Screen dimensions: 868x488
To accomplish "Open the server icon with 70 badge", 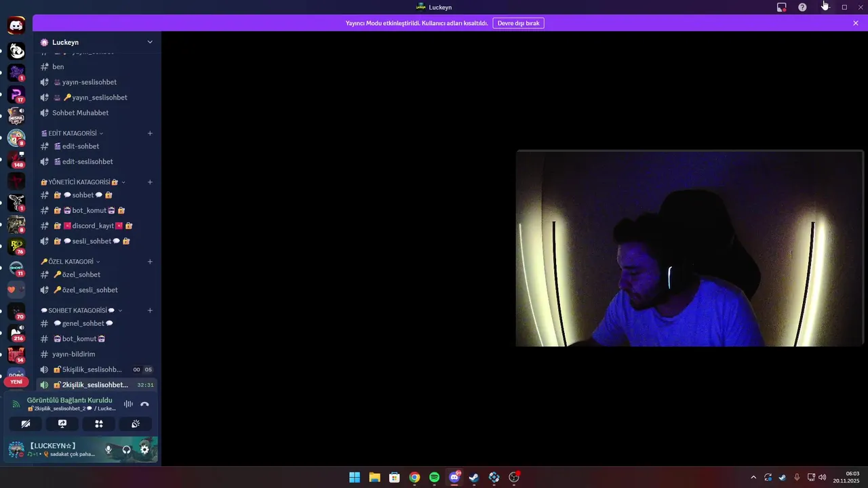I will [16, 311].
